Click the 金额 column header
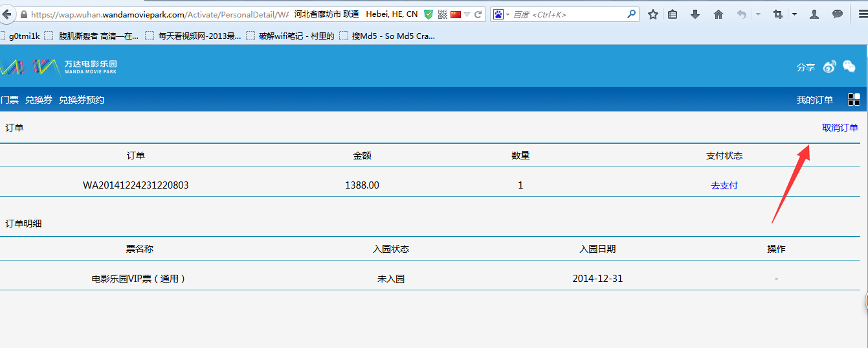Screen dimensions: 868x348 362,156
